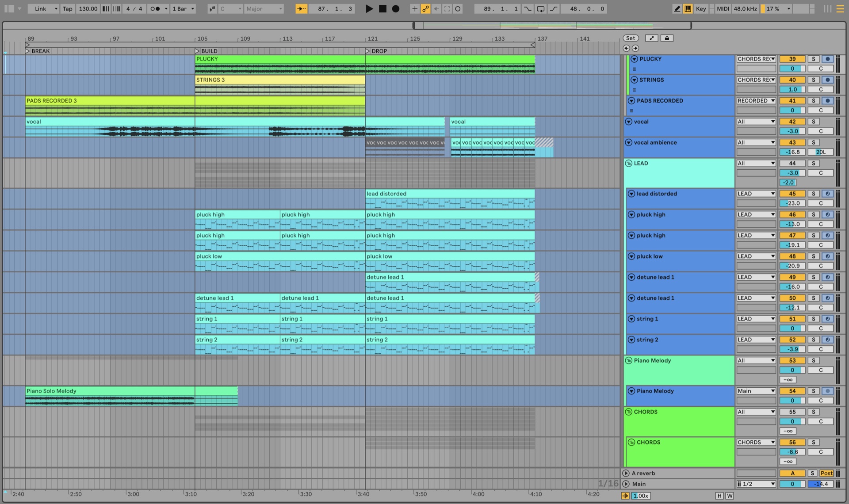Click the Set locator button
The image size is (849, 504).
coord(631,38)
